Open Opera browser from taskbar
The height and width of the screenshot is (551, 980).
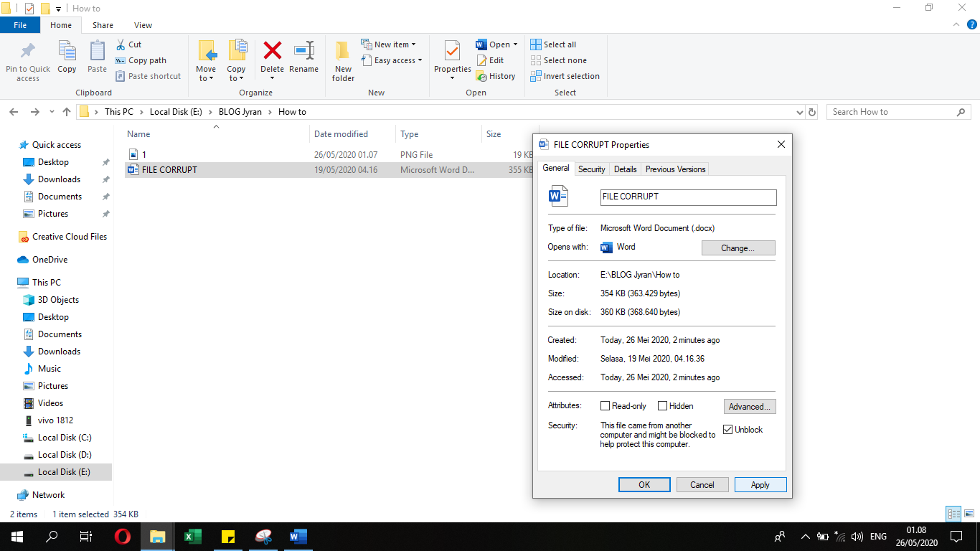tap(123, 536)
